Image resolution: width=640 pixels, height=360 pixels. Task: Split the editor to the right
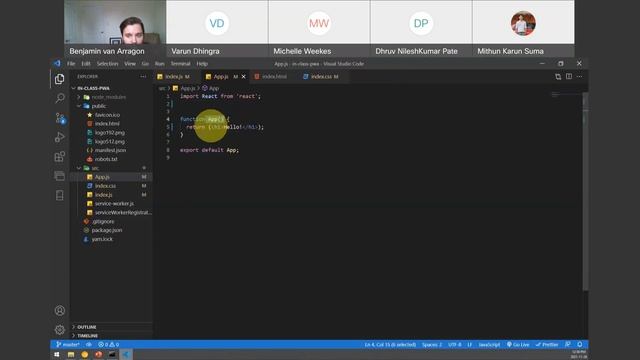(x=569, y=76)
